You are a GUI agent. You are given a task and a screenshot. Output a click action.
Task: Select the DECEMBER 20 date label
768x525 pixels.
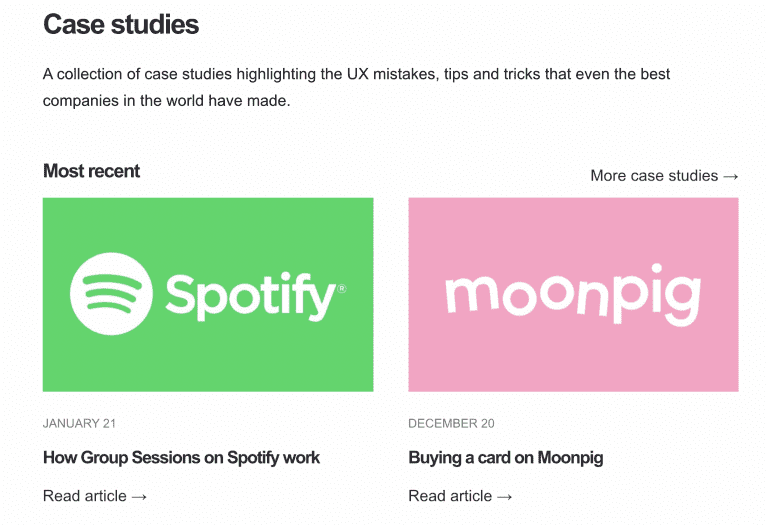tap(451, 423)
